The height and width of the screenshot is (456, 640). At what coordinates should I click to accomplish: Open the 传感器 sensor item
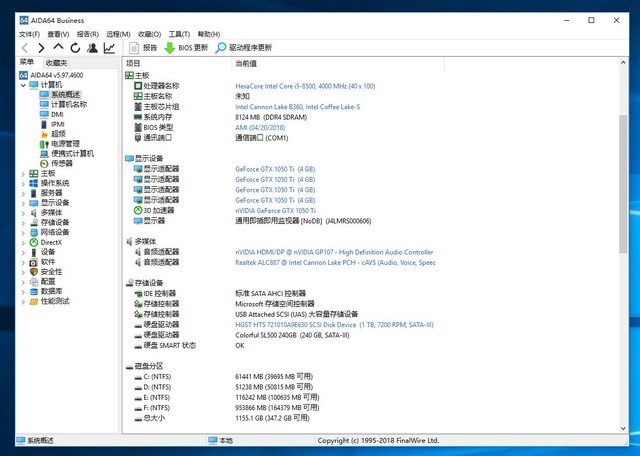62,163
